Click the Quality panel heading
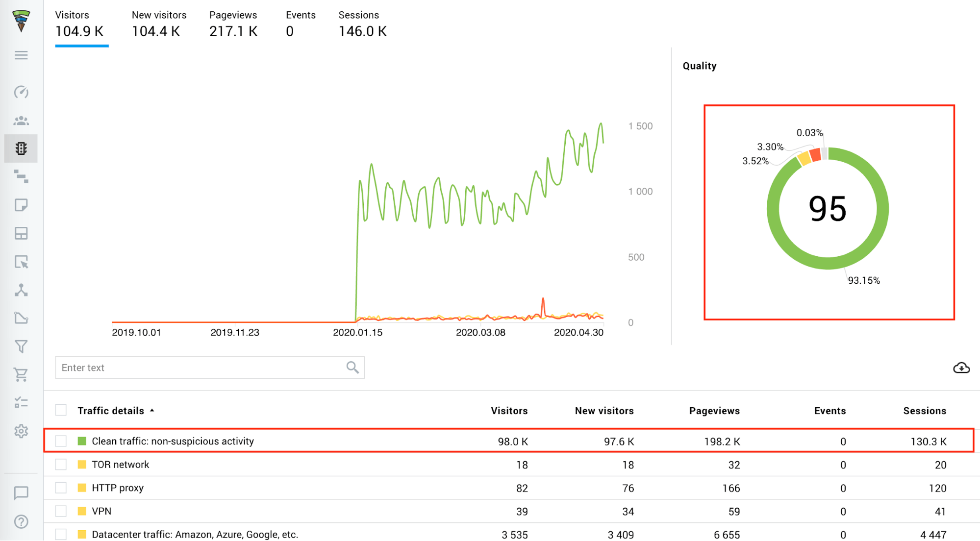 coord(700,66)
